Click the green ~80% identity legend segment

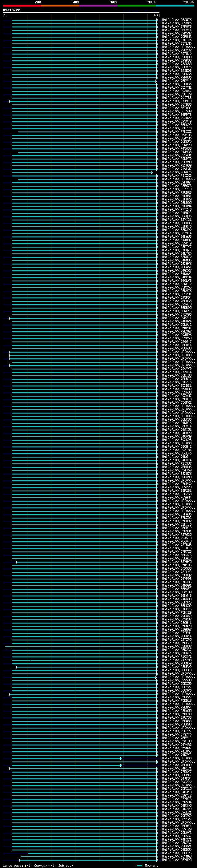click(137, 6)
